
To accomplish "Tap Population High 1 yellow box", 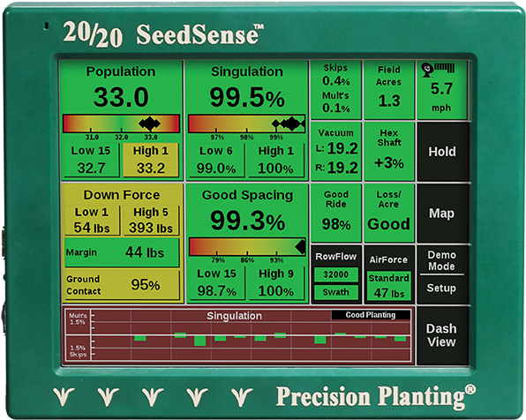I will pyautogui.click(x=151, y=160).
